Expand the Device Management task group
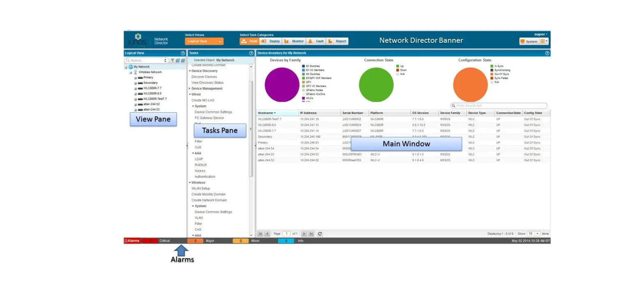This screenshot has height=290, width=644. coord(190,88)
